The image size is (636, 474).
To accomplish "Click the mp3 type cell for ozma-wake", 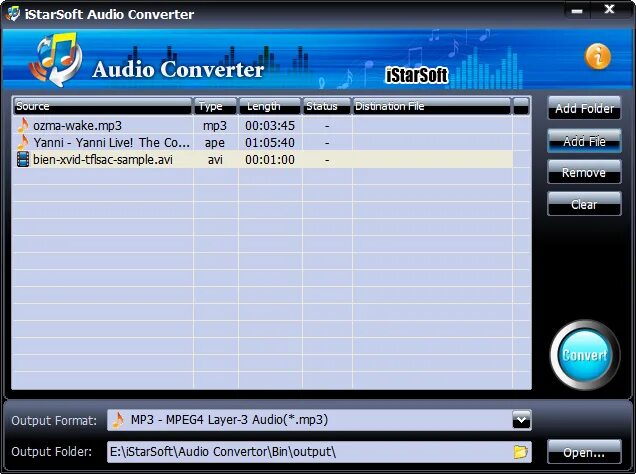I will [215, 126].
